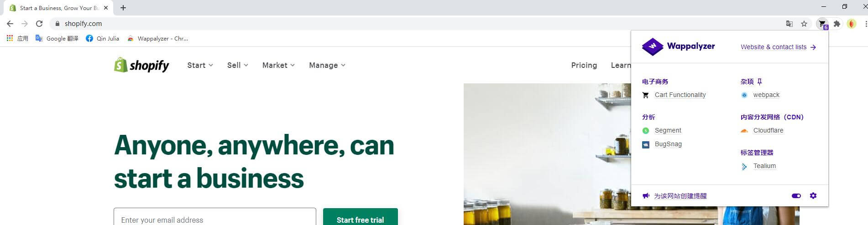868x225 pixels.
Task: Expand the Manage dropdown menu
Action: (327, 65)
